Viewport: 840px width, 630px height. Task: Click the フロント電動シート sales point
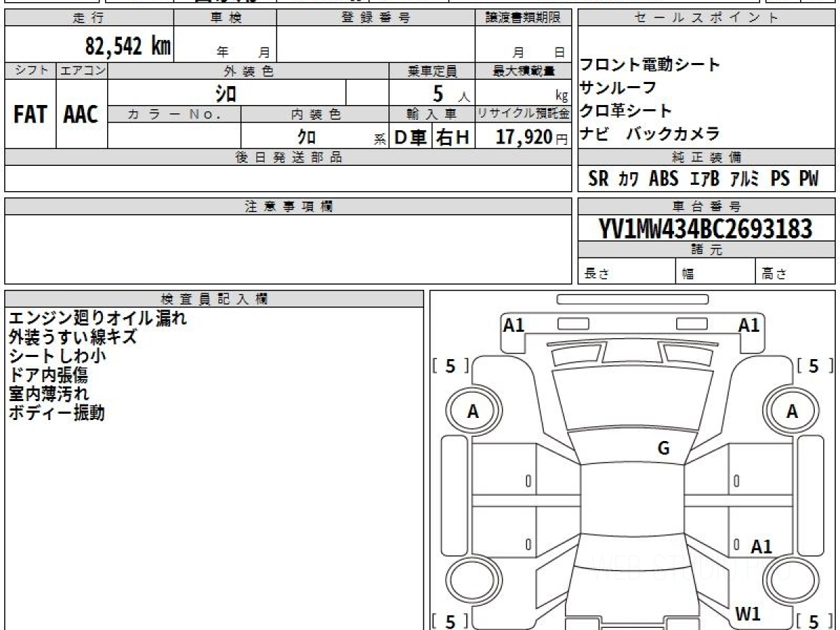click(650, 65)
